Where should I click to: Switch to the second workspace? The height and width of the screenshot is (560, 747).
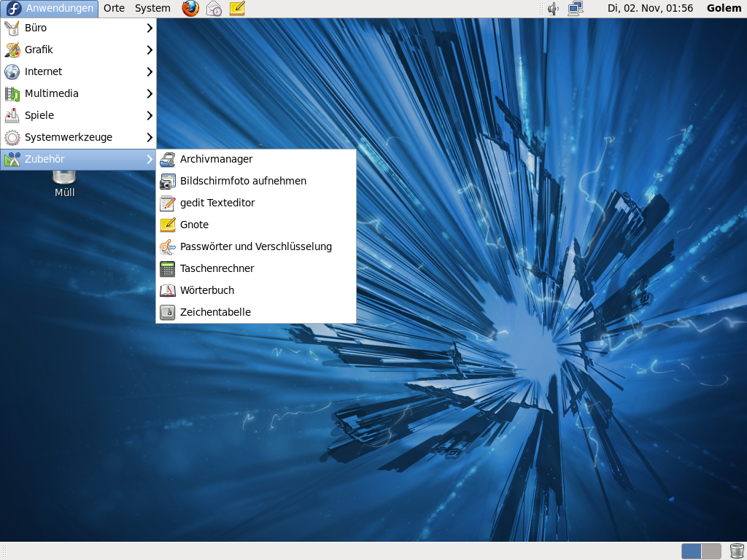711,551
